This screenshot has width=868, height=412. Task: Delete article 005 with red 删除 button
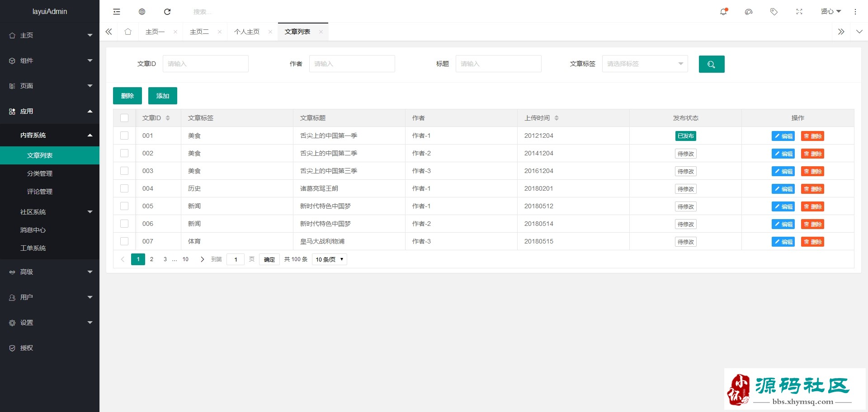click(x=812, y=206)
